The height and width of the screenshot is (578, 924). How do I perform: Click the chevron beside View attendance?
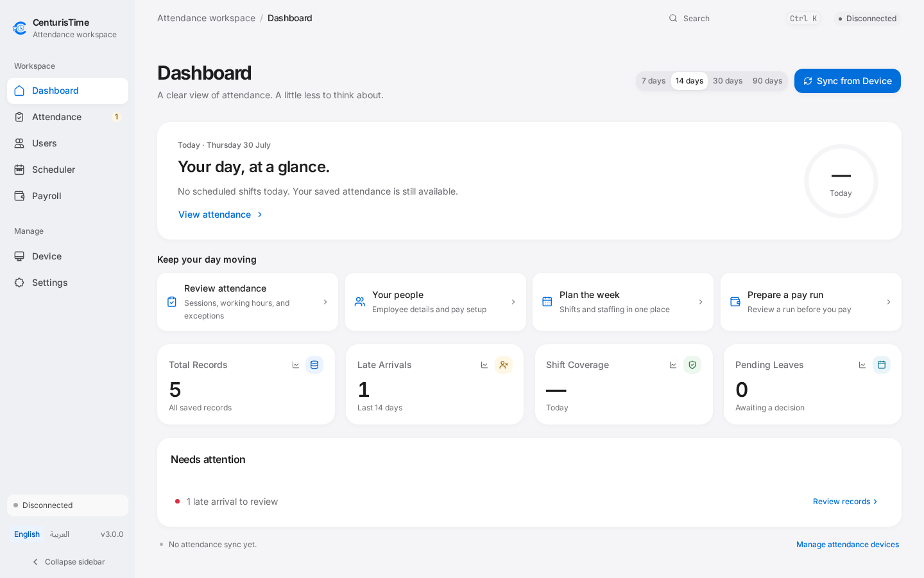click(260, 215)
